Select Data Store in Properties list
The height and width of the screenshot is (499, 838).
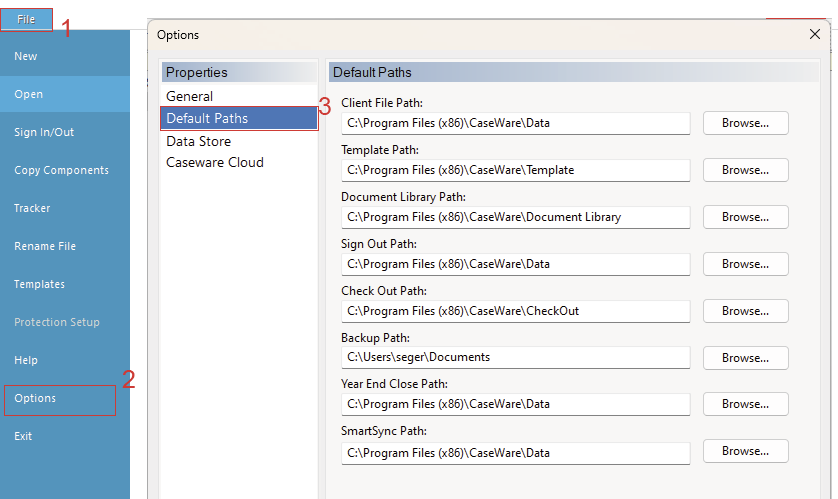click(x=198, y=141)
